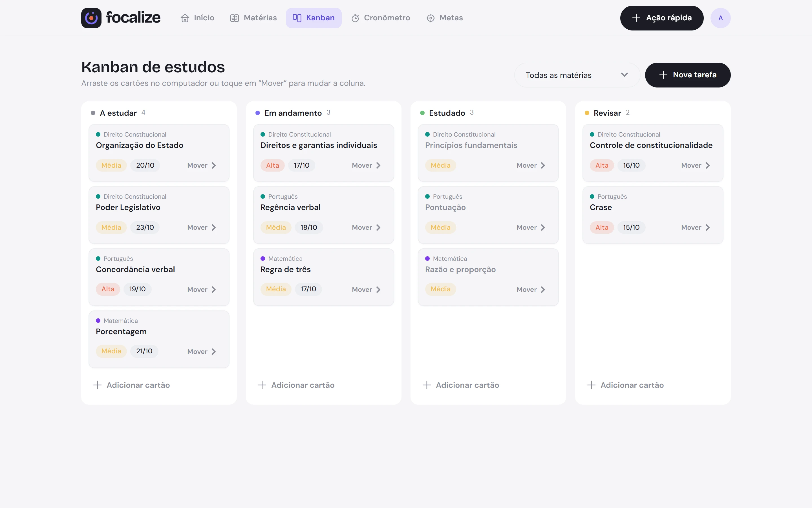Viewport: 812px width, 508px height.
Task: Click Mover on Razão e proporção card
Action: [x=531, y=290]
